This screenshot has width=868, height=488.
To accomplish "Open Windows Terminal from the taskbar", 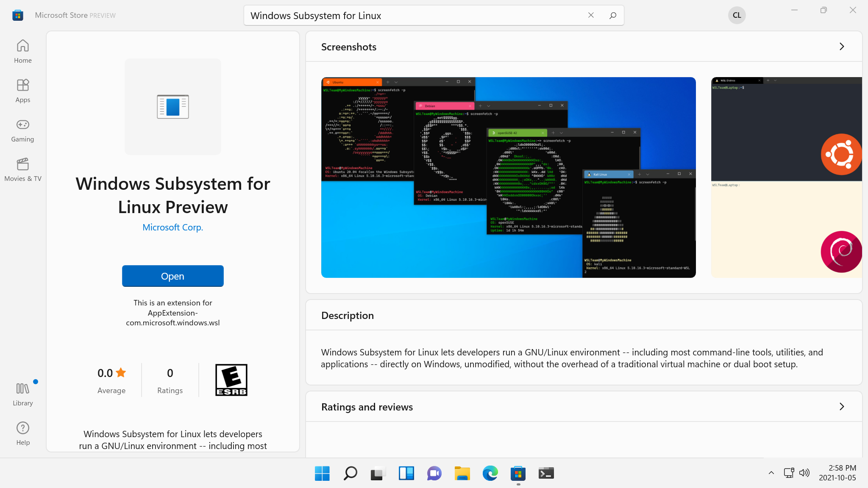I will click(x=546, y=473).
